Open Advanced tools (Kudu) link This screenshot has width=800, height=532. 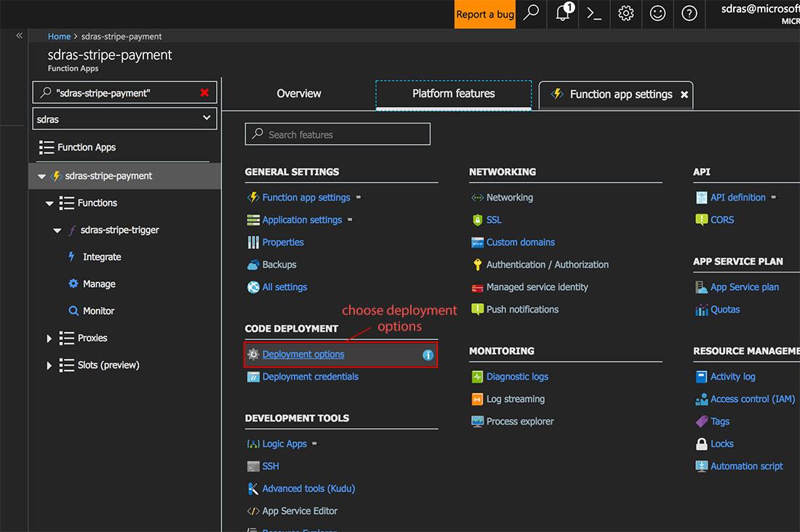pos(308,488)
